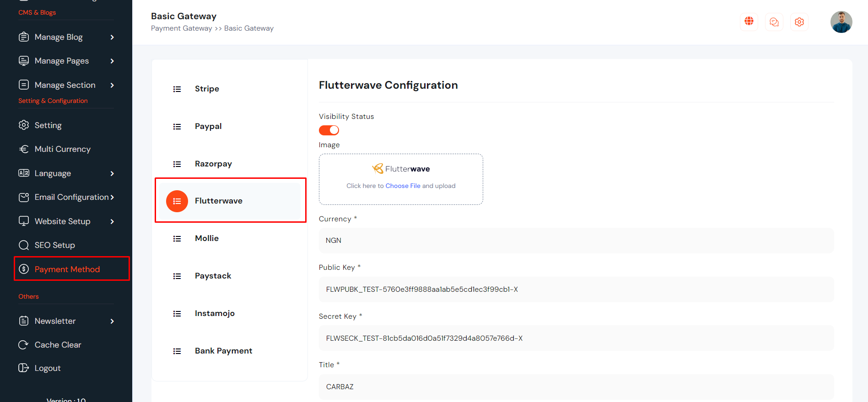This screenshot has width=868, height=402.
Task: Click the Logout icon in sidebar
Action: click(x=23, y=368)
